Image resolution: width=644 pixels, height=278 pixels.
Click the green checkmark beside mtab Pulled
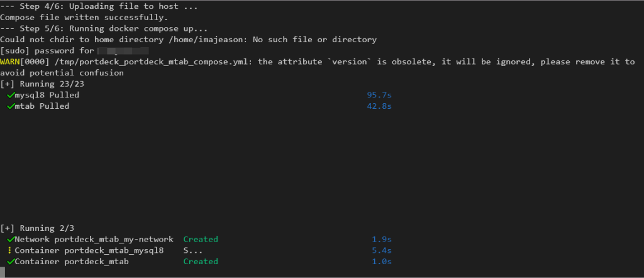[11, 106]
